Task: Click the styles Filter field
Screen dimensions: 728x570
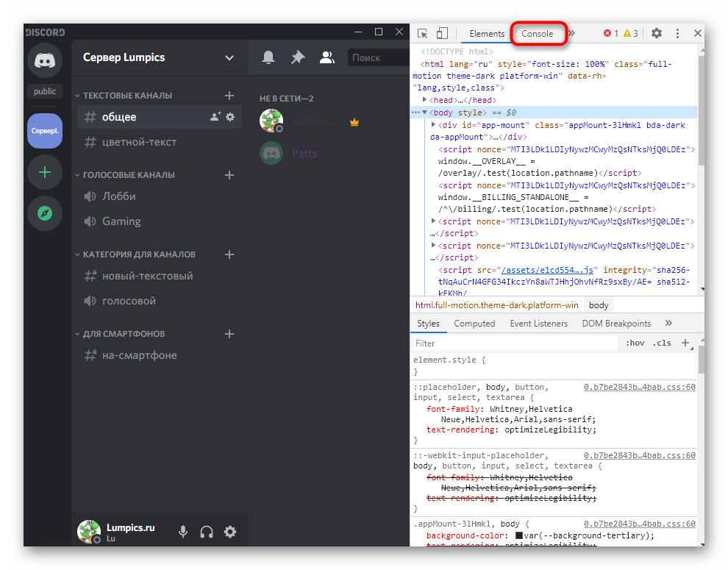Action: 515,343
